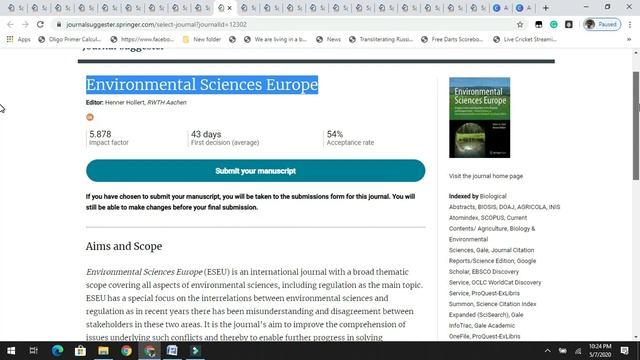Click the browser back arrow
640x360 pixels.
coord(10,24)
